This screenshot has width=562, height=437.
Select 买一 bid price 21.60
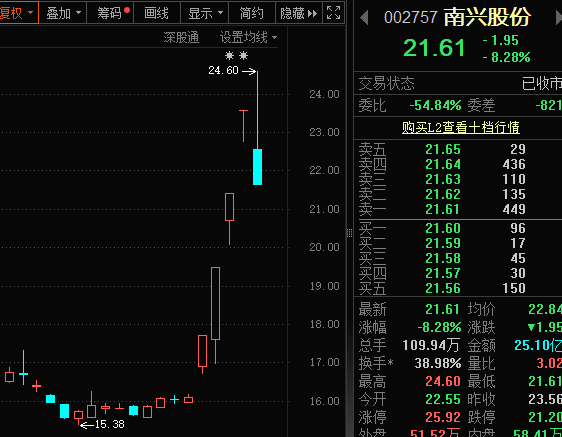click(x=443, y=228)
